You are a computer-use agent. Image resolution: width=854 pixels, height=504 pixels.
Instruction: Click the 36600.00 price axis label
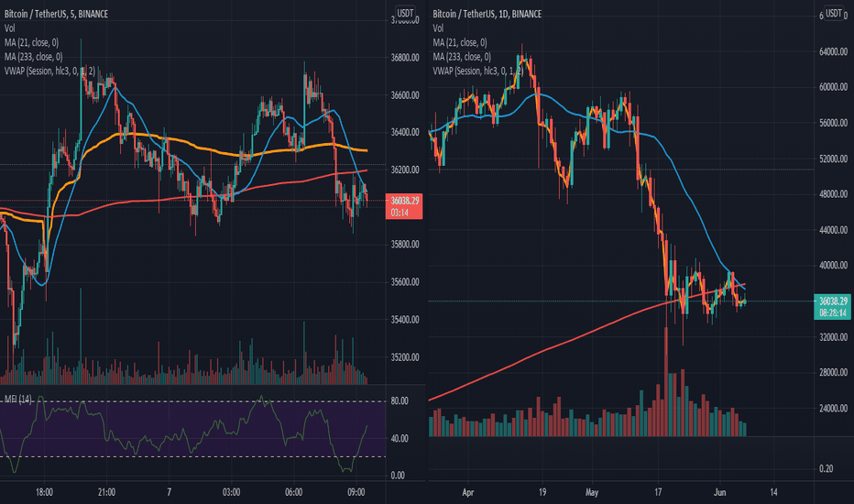click(405, 95)
